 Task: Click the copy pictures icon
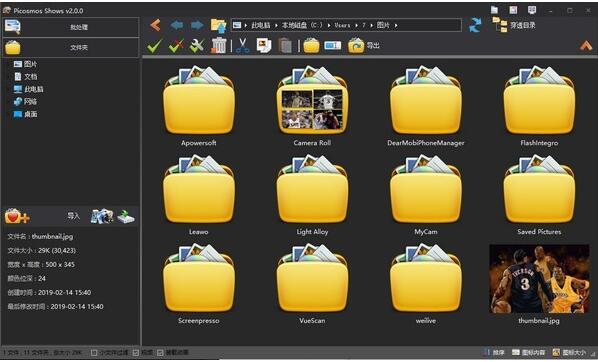[x=264, y=46]
